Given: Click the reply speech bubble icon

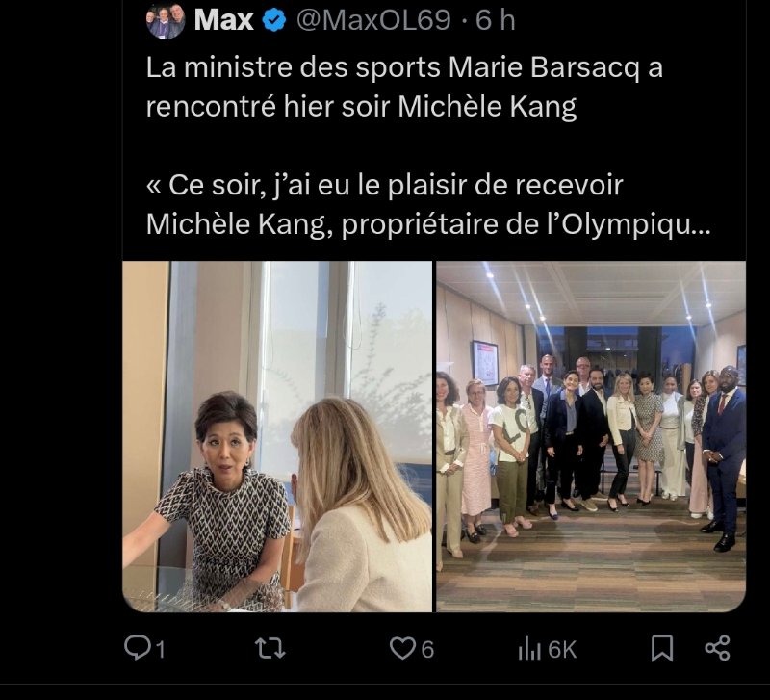Looking at the screenshot, I should tap(139, 649).
